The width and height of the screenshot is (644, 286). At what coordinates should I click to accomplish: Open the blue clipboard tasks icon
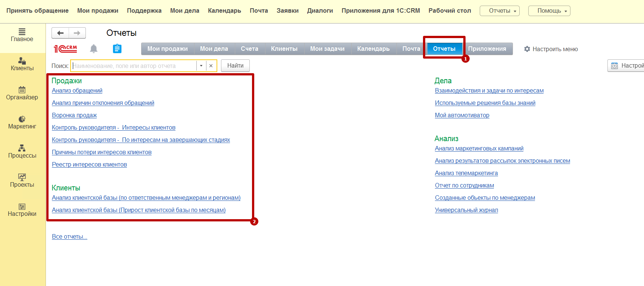pos(117,49)
